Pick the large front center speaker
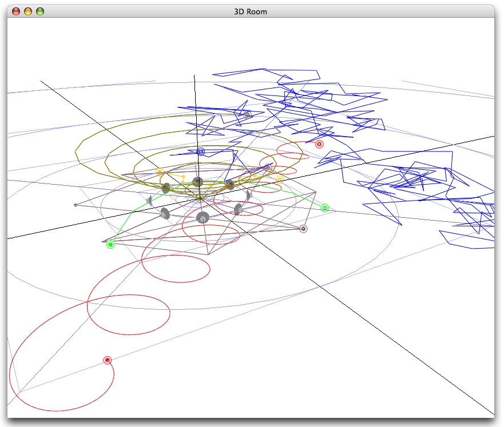The height and width of the screenshot is (427, 504). click(x=203, y=218)
